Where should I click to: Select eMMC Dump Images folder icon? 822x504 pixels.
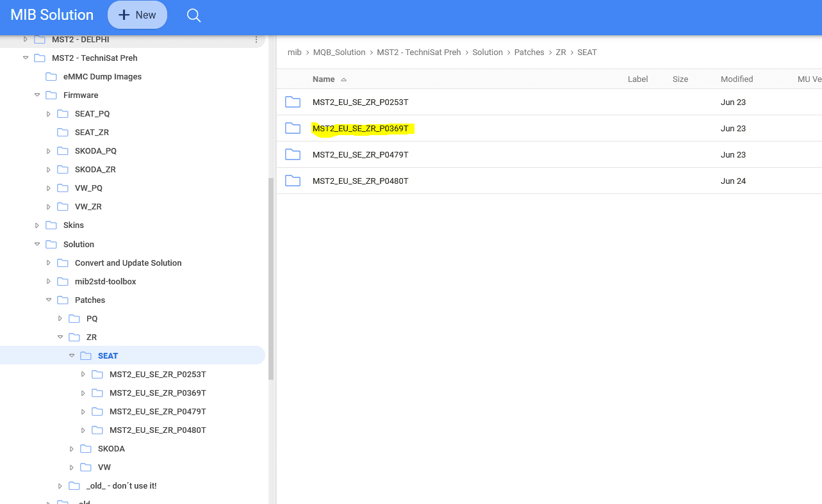51,77
